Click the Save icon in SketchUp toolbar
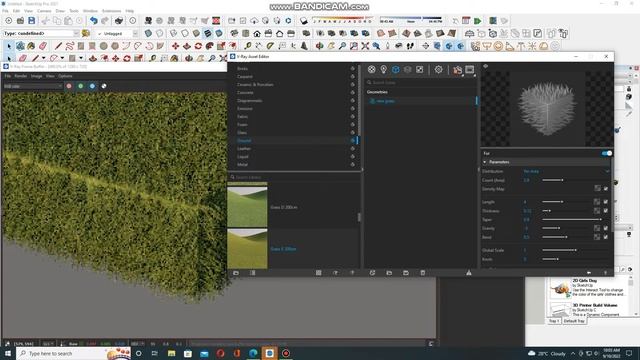Image resolution: width=640 pixels, height=360 pixels. [31, 20]
